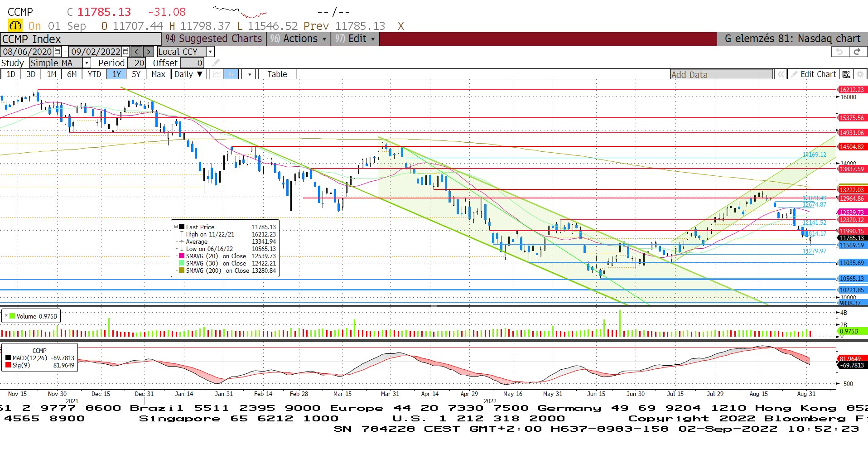
Task: Collapse the Last Price legend tree
Action: click(176, 227)
